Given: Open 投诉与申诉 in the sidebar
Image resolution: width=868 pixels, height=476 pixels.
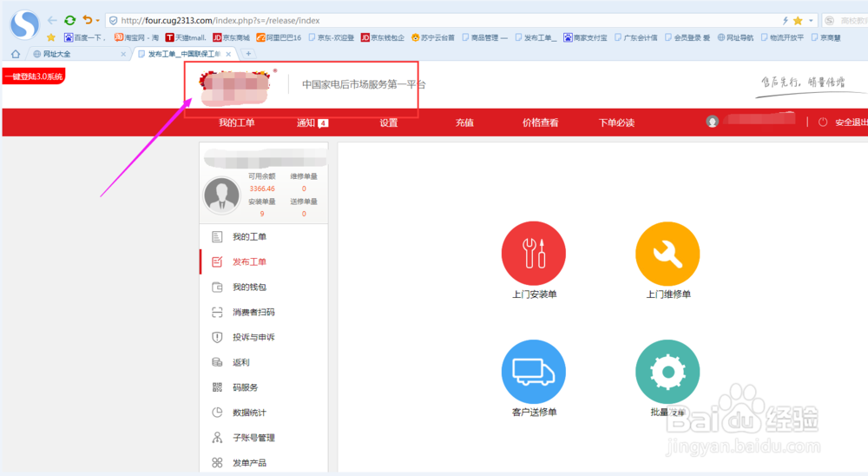Looking at the screenshot, I should pyautogui.click(x=253, y=337).
